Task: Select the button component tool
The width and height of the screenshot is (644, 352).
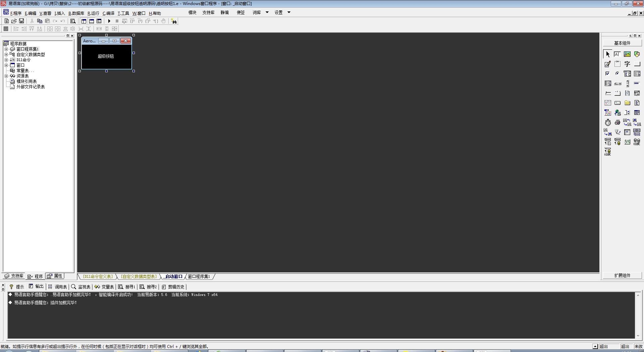Action: (637, 64)
